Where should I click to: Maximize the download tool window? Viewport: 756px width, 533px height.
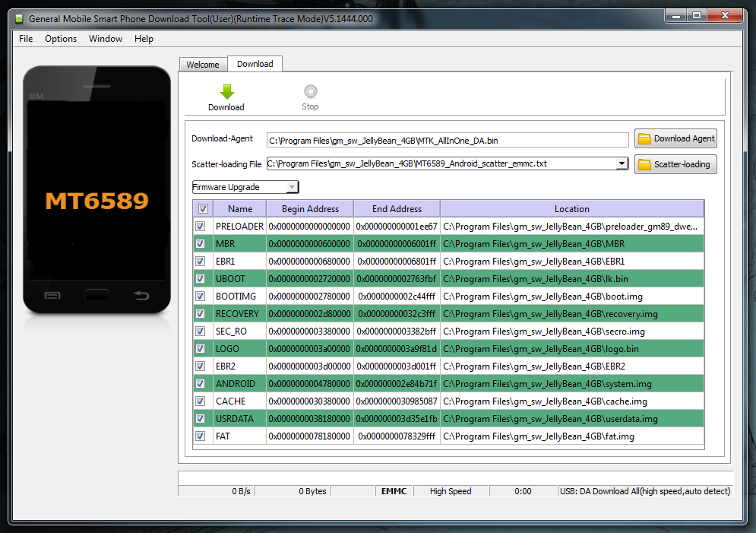click(x=697, y=15)
